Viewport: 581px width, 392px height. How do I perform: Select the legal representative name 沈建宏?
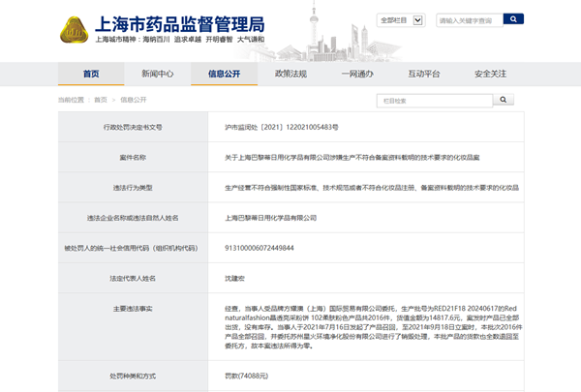coord(234,278)
